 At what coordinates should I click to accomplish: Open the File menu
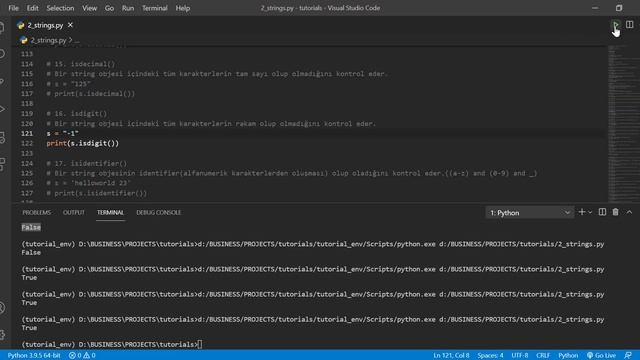[13, 8]
